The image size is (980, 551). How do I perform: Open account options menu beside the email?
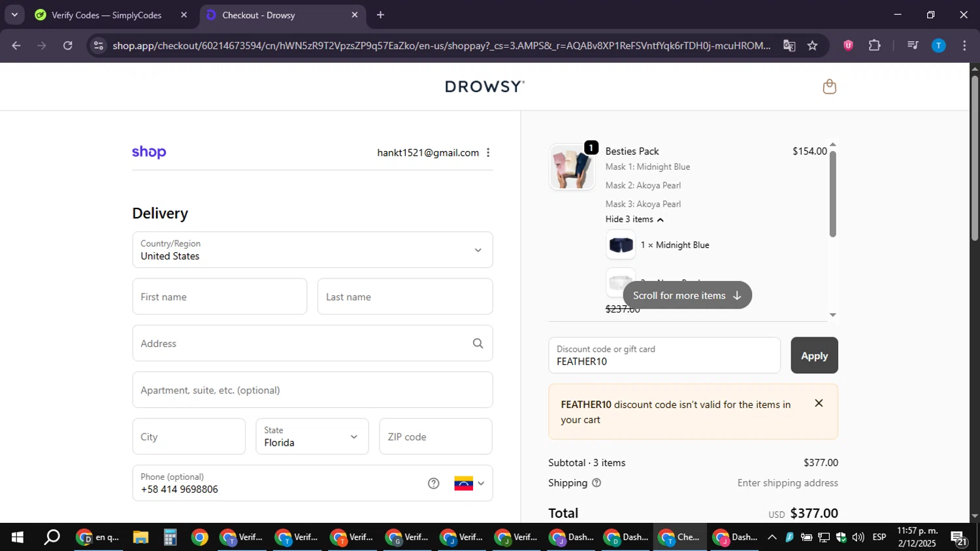coord(488,152)
